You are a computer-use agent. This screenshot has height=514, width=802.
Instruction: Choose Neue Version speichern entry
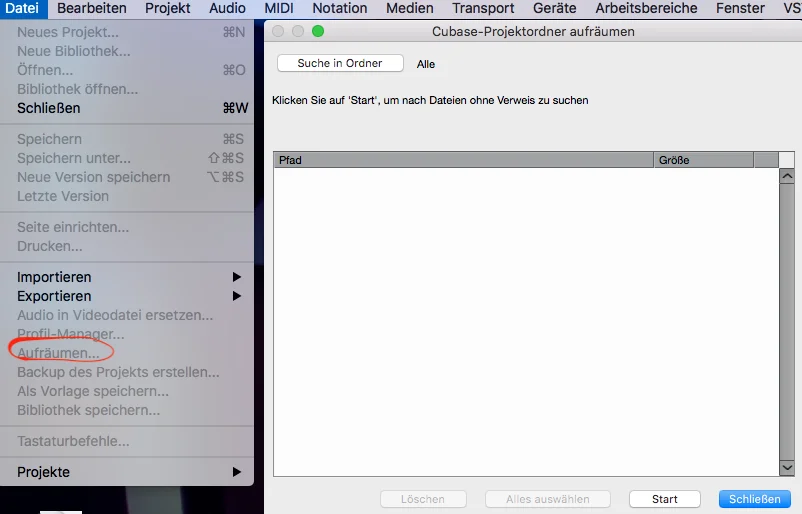click(127, 177)
